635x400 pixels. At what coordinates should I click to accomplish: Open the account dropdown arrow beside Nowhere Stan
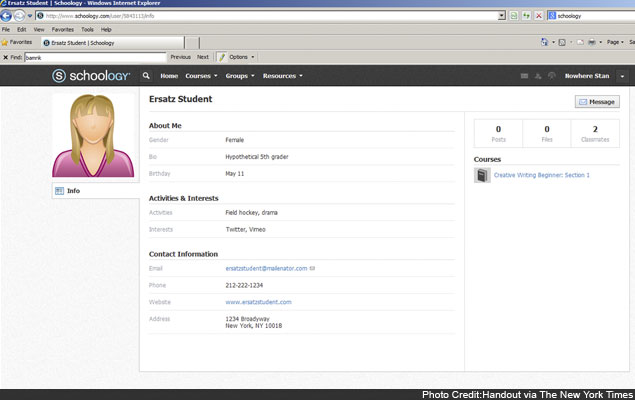point(621,76)
